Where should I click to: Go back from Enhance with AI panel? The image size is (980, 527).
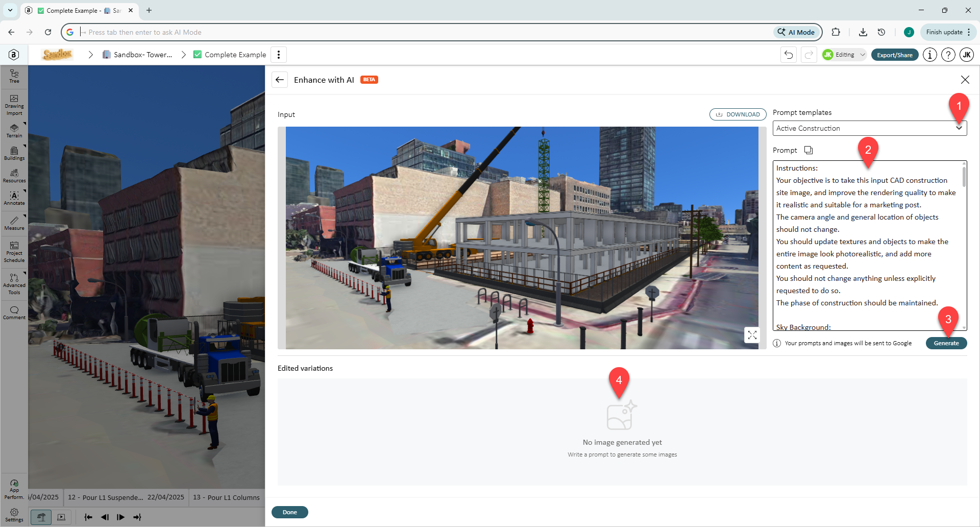[x=280, y=80]
